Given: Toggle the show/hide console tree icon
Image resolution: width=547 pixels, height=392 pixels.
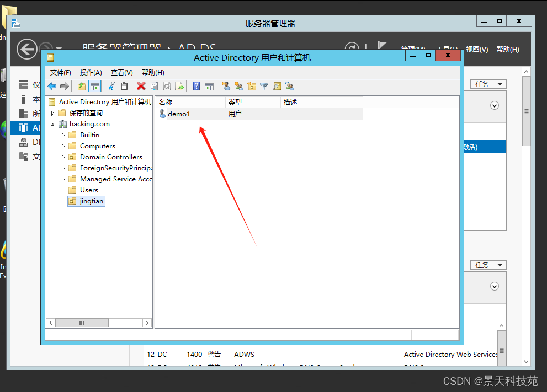Looking at the screenshot, I should [x=95, y=87].
